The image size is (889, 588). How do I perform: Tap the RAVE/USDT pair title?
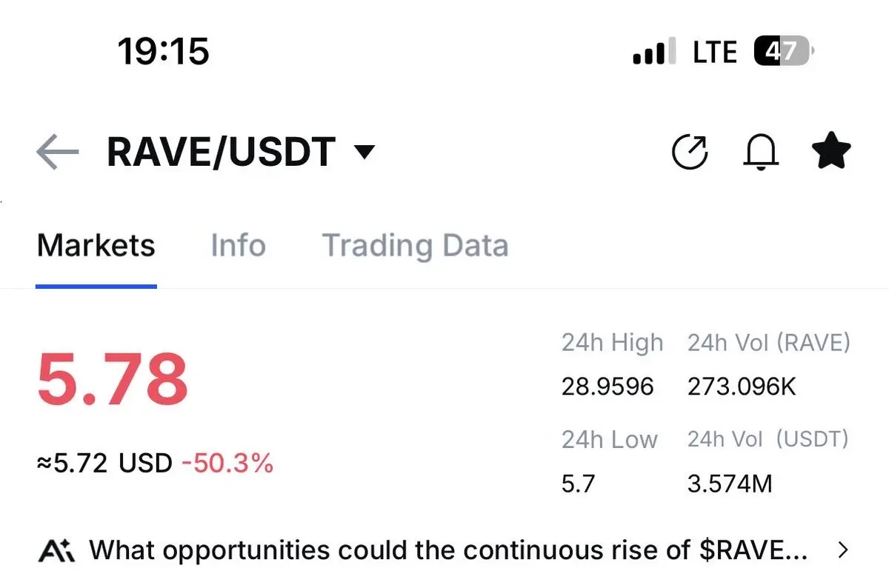[x=221, y=153]
